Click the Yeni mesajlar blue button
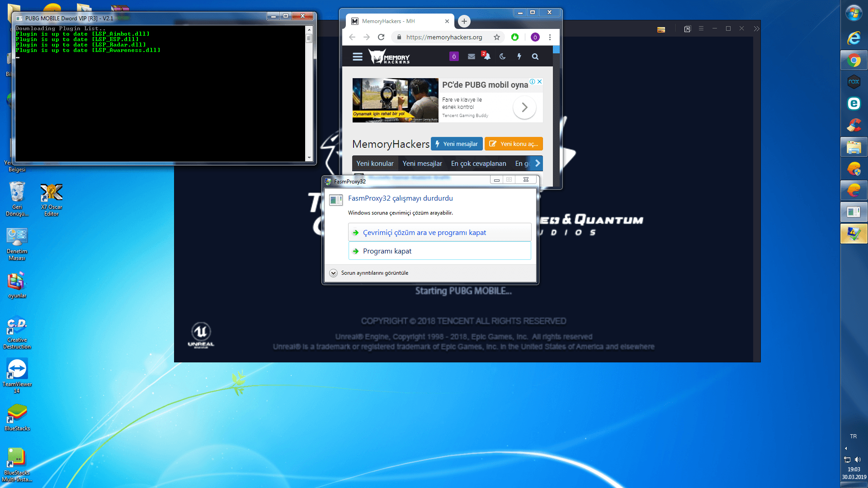The height and width of the screenshot is (488, 868). point(457,144)
